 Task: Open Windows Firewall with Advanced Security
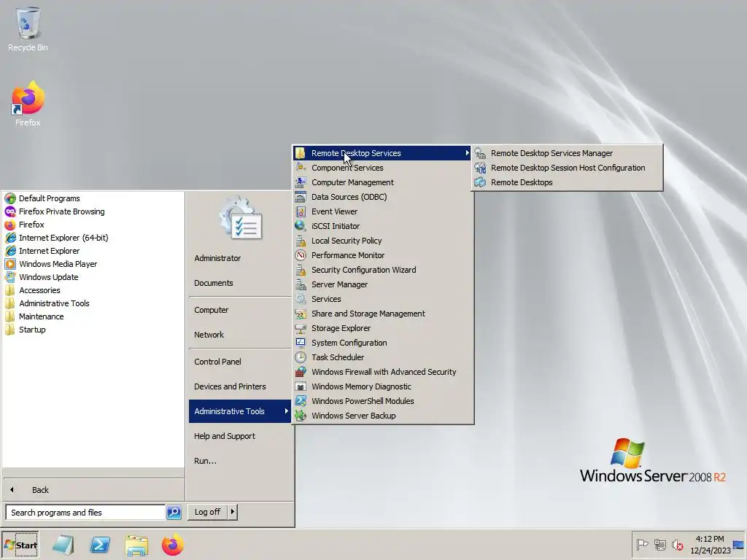[x=382, y=372]
